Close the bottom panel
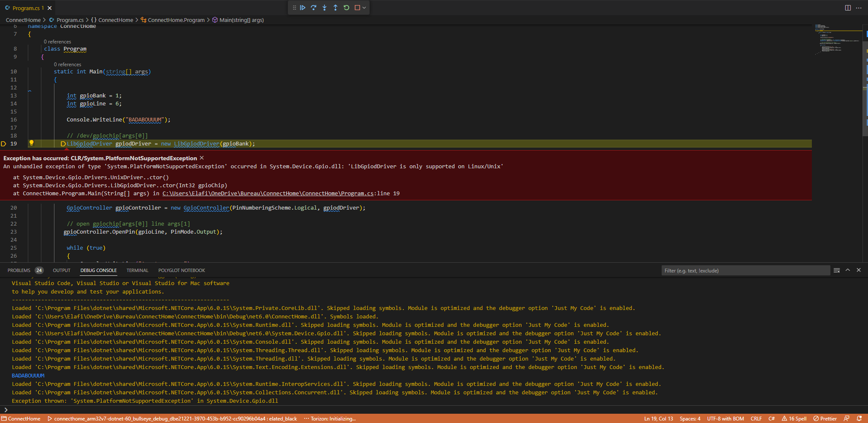Viewport: 868px width, 423px height. [859, 270]
